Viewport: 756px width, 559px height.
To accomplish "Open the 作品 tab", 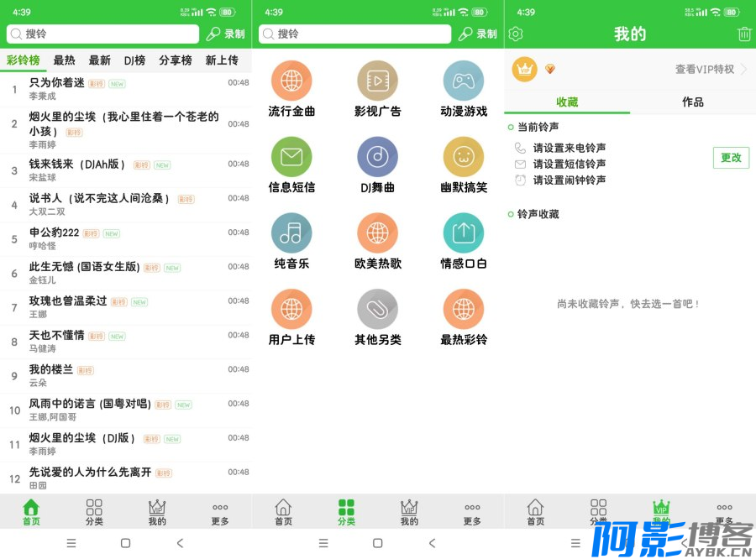I will pyautogui.click(x=693, y=102).
